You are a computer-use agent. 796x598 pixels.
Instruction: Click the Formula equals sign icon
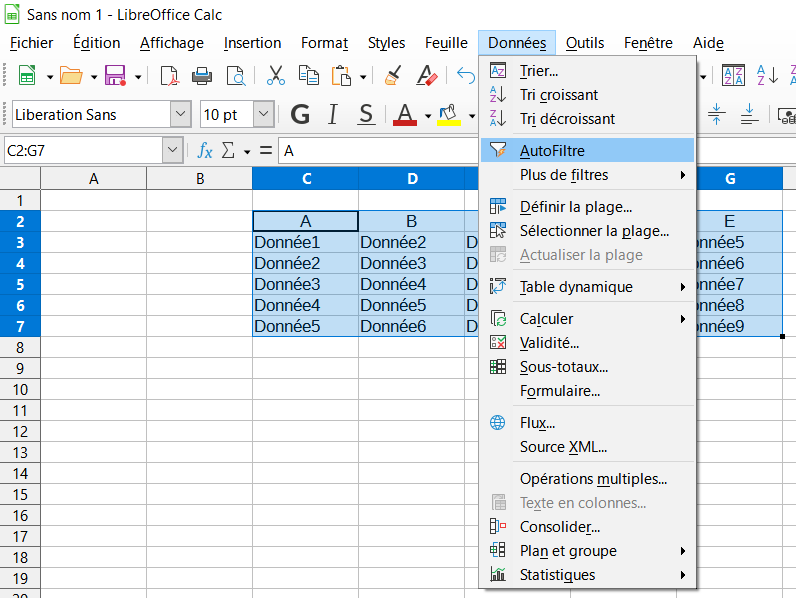(266, 151)
